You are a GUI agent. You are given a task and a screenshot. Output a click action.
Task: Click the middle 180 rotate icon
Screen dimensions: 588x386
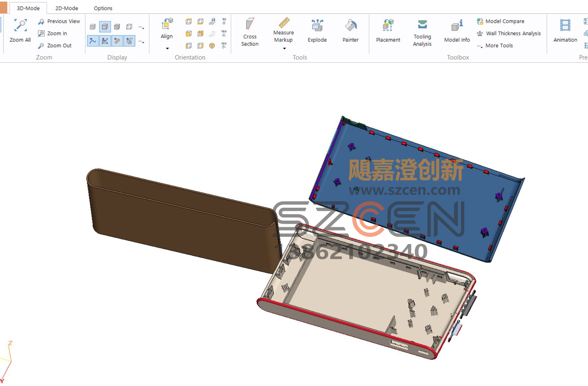[224, 33]
